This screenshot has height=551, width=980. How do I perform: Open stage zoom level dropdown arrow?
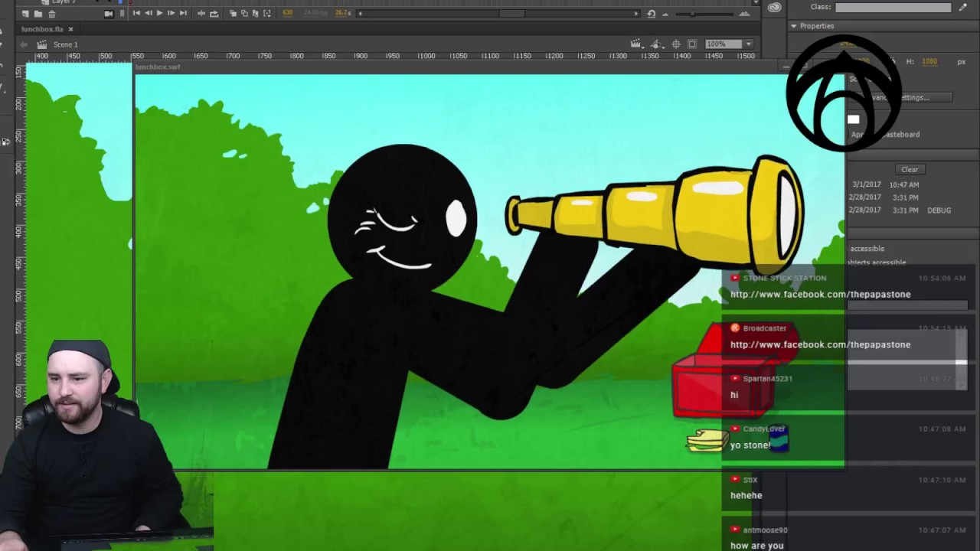749,44
